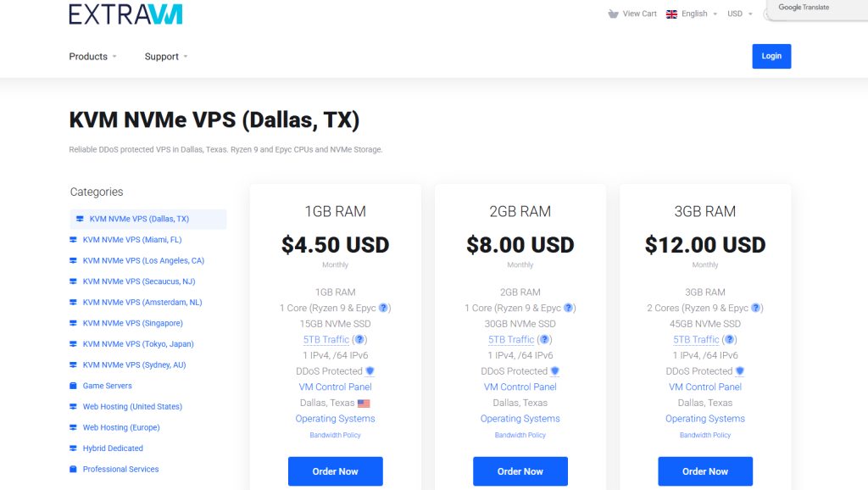Open VM Control Panel link in 2GB plan

coord(520,387)
